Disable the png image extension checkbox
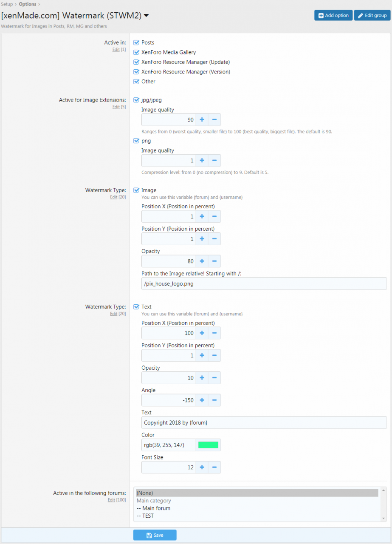 click(x=136, y=141)
